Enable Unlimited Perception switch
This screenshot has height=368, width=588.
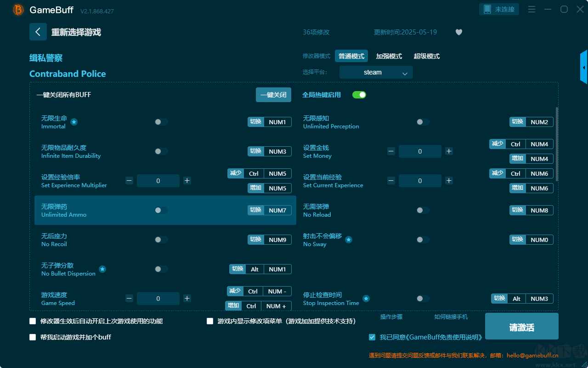[423, 122]
